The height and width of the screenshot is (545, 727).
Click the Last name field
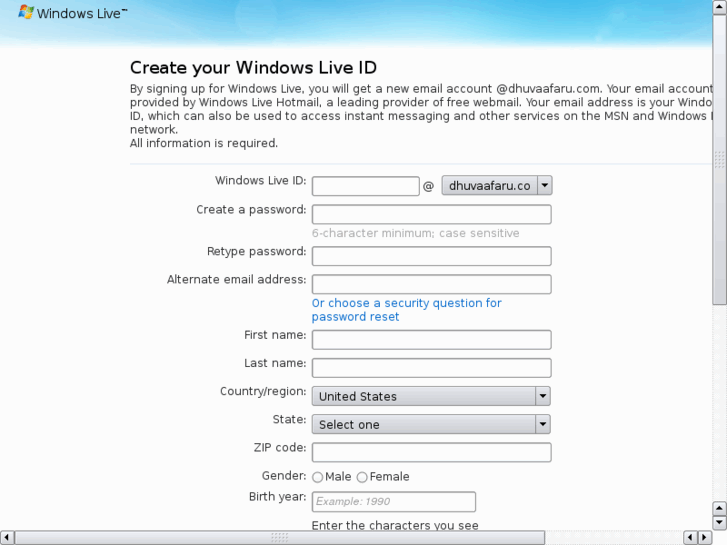(432, 368)
